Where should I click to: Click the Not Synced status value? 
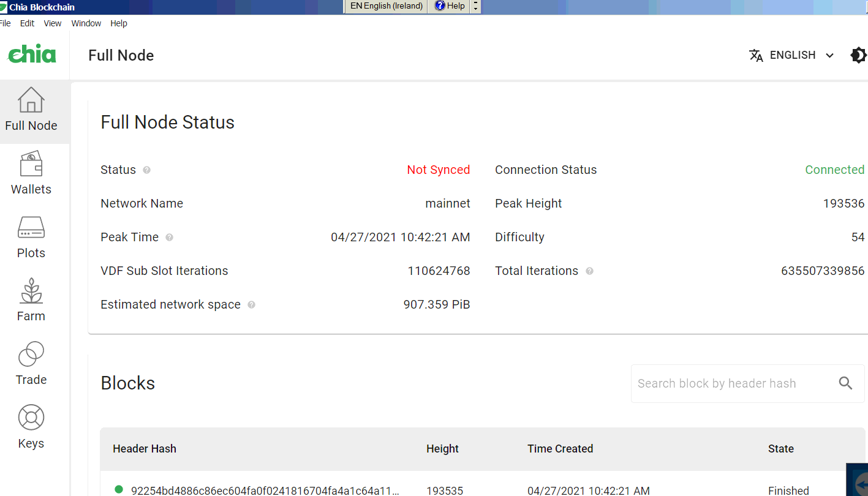click(x=439, y=170)
